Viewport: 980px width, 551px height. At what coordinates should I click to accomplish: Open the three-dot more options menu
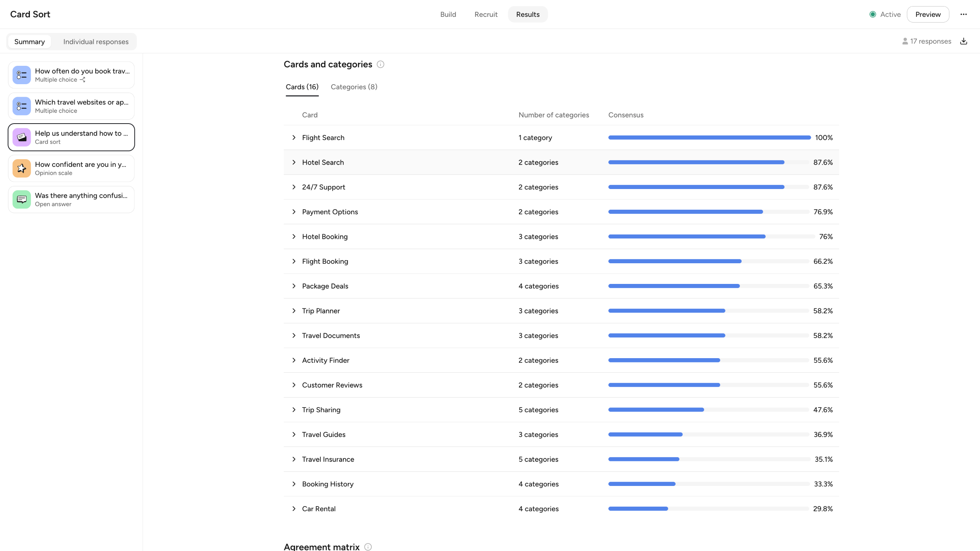pos(964,15)
